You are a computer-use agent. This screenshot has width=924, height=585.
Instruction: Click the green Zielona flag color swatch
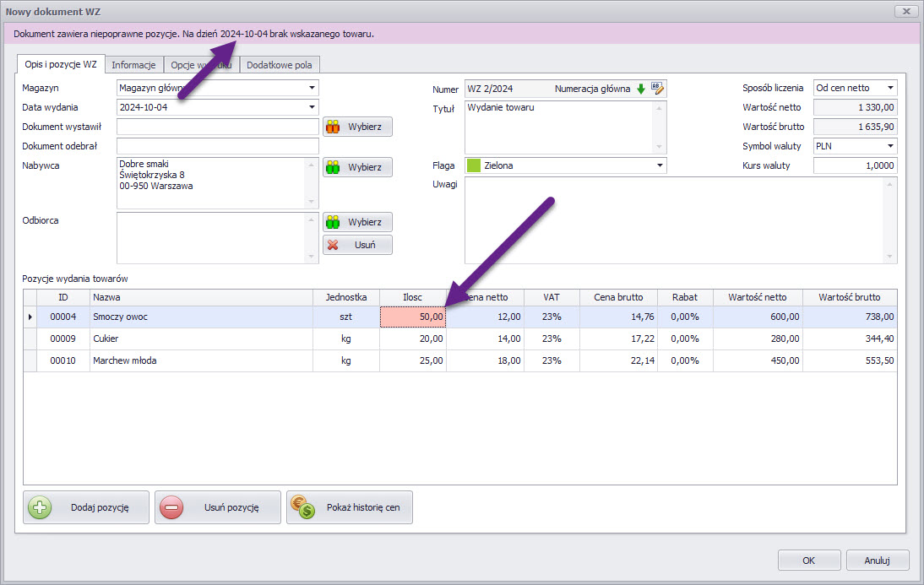(x=474, y=166)
